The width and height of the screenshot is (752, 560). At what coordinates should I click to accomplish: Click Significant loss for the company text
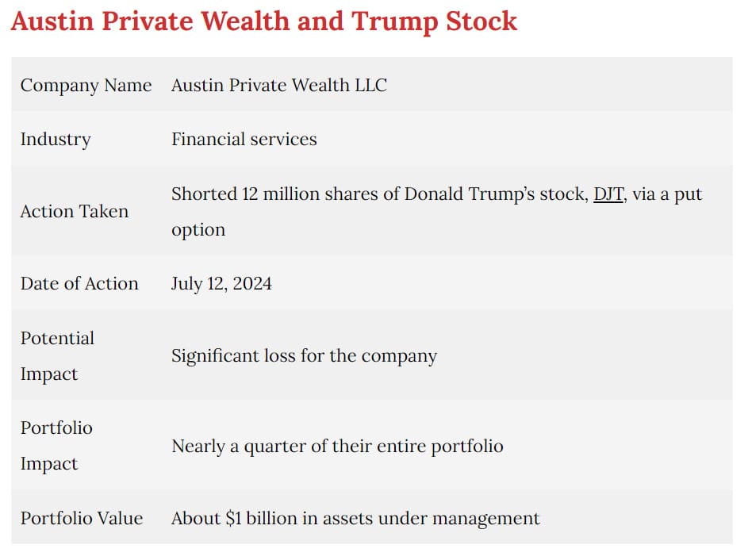pyautogui.click(x=304, y=356)
